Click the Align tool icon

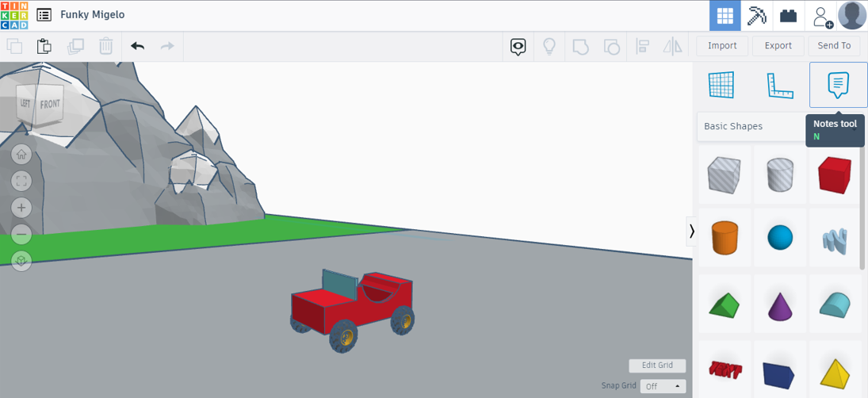[642, 47]
